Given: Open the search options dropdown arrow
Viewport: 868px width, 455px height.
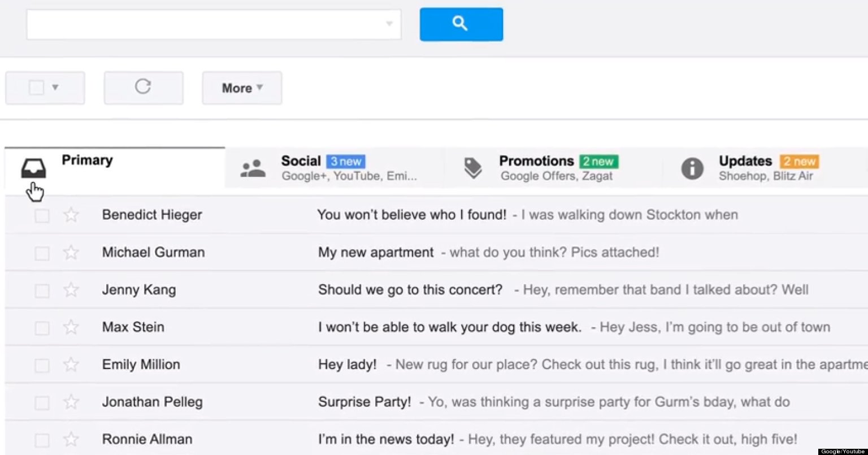Looking at the screenshot, I should coord(389,24).
